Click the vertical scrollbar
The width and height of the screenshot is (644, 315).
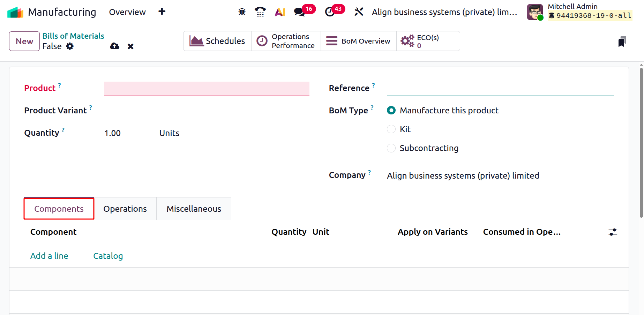(x=641, y=143)
